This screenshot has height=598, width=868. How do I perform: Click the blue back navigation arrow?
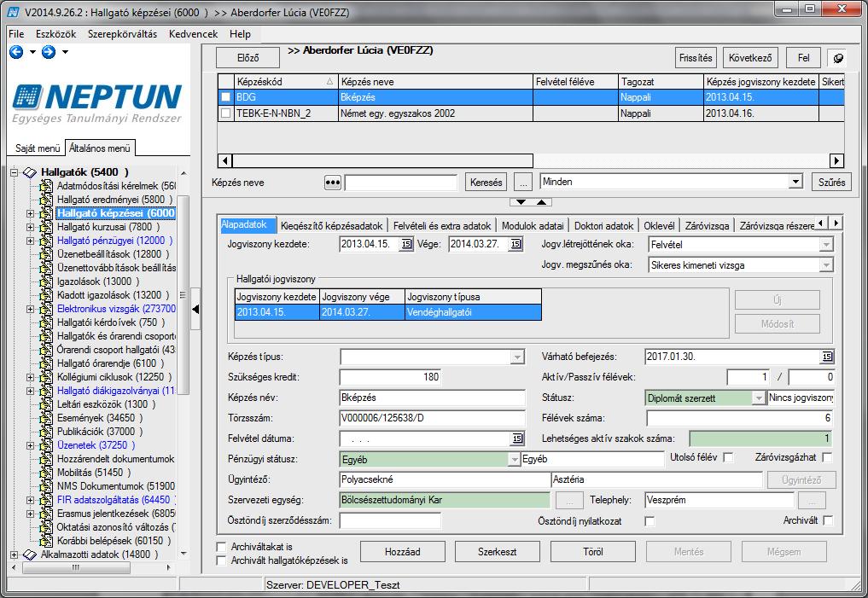[16, 52]
